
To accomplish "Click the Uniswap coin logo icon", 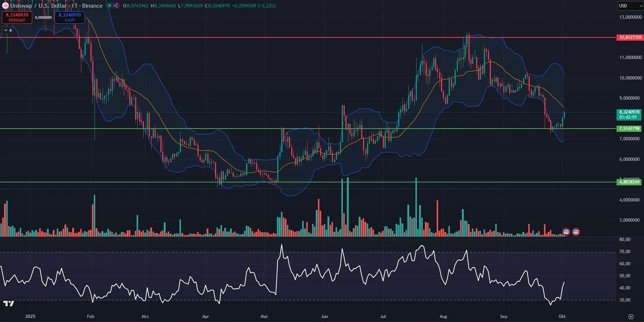I will tap(5, 5).
